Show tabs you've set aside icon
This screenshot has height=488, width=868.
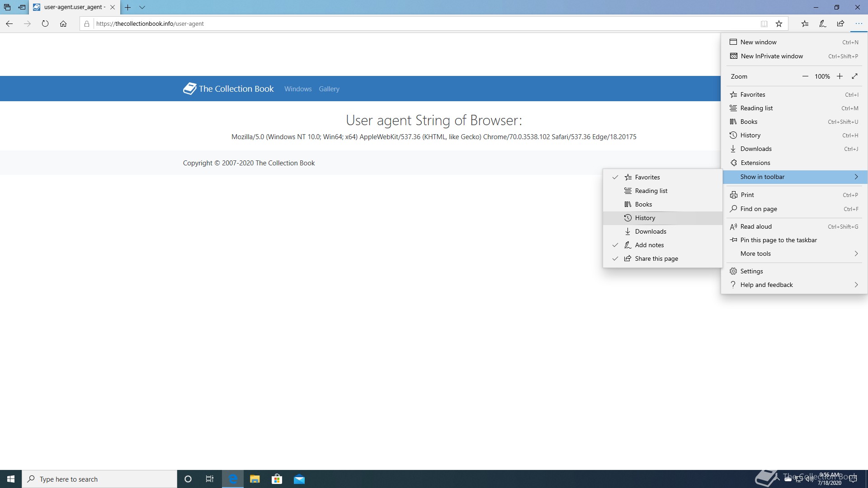(x=7, y=7)
